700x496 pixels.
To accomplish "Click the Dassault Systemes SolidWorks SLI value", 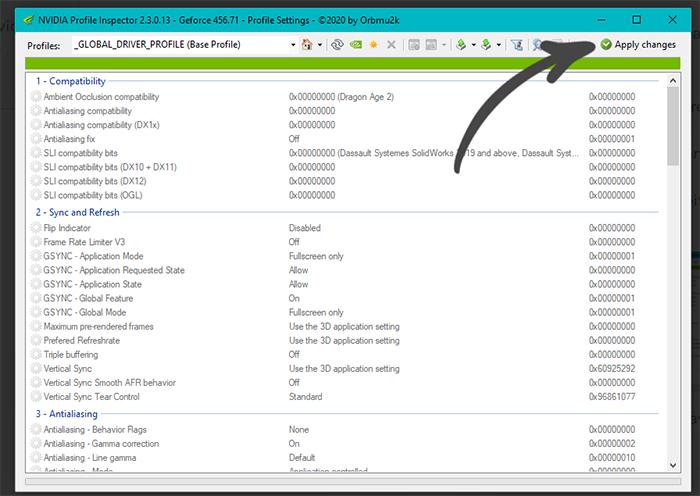I will (x=434, y=153).
